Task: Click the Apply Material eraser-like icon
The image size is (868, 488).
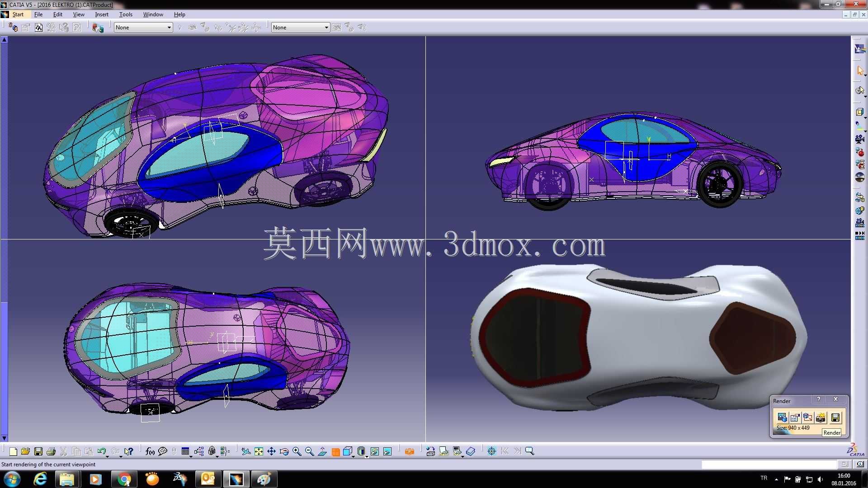Action: point(471,451)
